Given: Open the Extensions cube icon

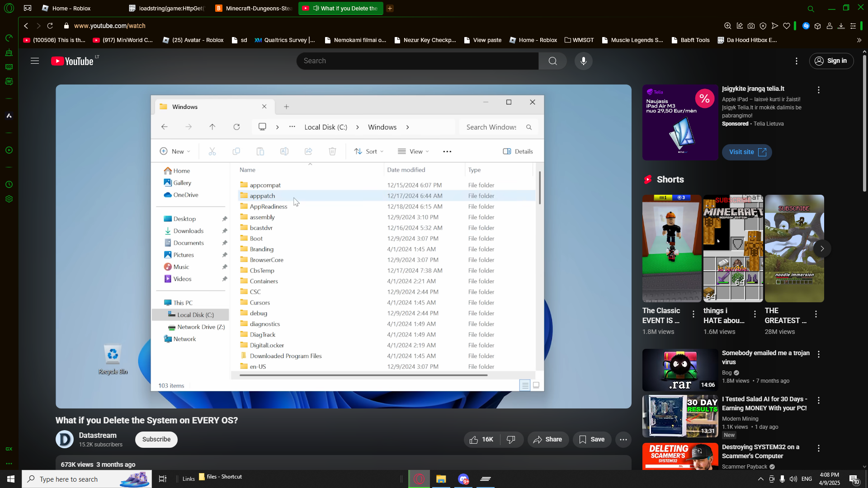Looking at the screenshot, I should (817, 26).
